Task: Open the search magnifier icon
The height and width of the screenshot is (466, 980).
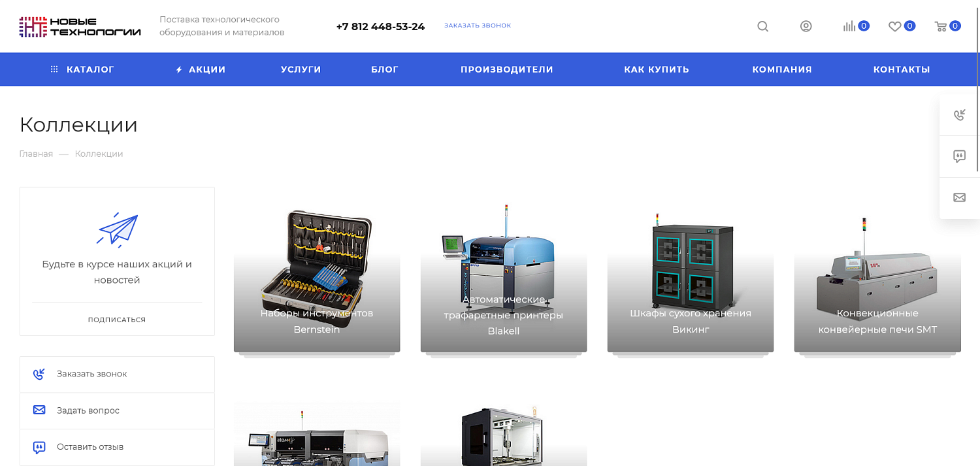Action: pos(762,26)
